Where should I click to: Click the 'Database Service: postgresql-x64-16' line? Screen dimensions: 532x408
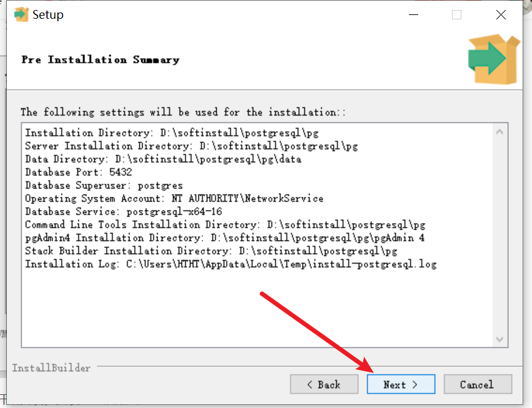coord(124,212)
